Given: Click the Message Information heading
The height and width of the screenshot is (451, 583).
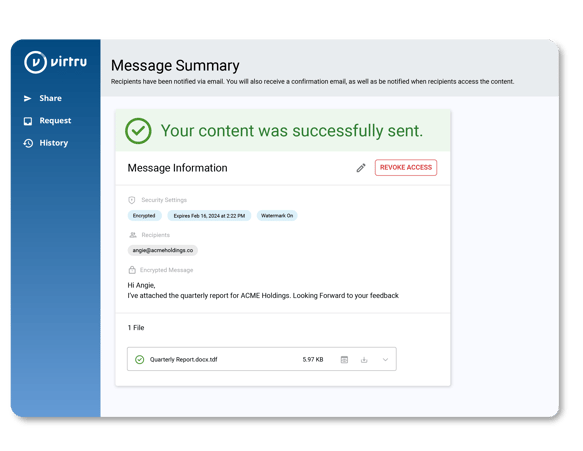Looking at the screenshot, I should click(177, 168).
